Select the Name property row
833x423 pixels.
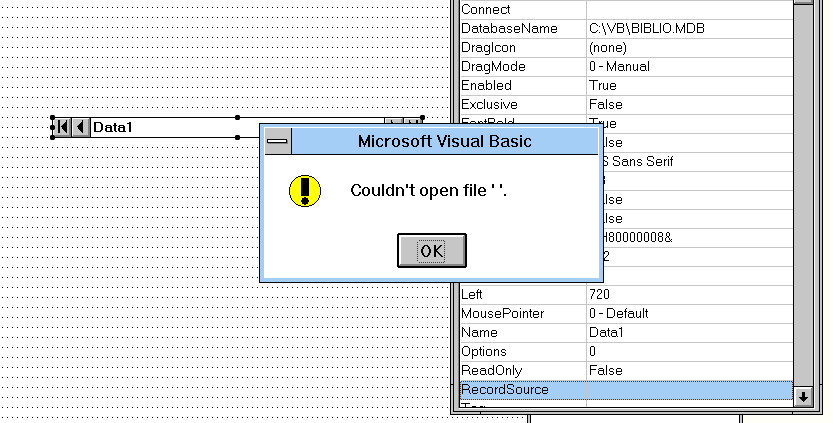(x=626, y=333)
